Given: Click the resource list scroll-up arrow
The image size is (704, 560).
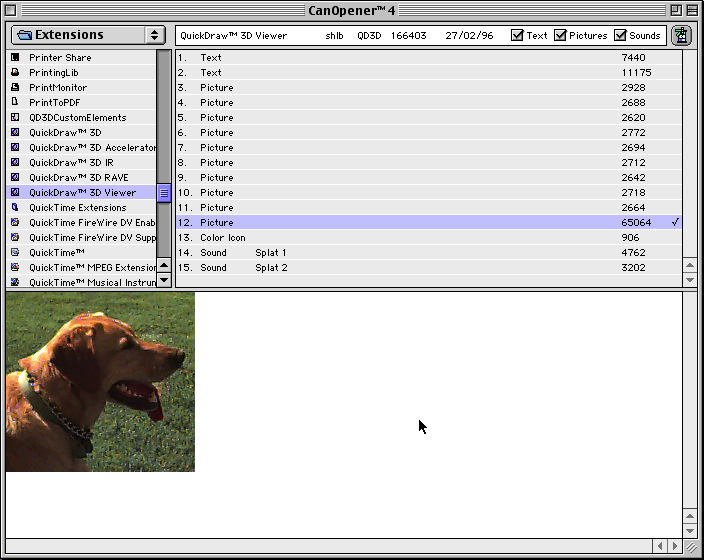Looking at the screenshot, I should 690,265.
